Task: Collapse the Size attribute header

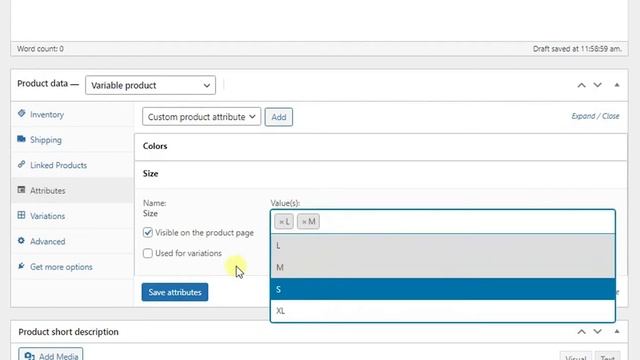Action: point(380,174)
